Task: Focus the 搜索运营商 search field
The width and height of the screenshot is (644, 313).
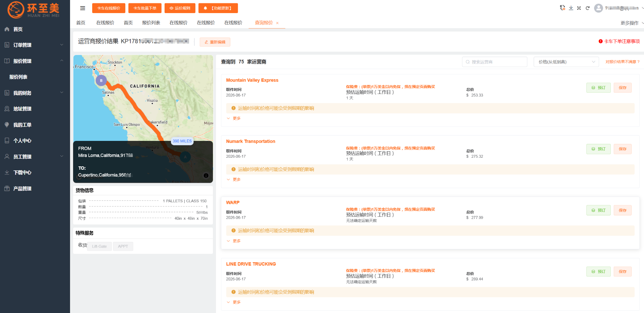Action: point(494,62)
